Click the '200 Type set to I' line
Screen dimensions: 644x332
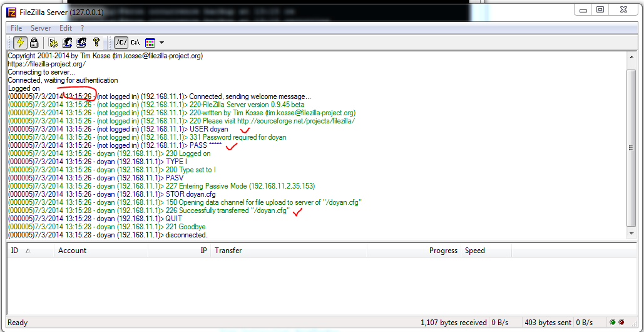[x=111, y=170]
